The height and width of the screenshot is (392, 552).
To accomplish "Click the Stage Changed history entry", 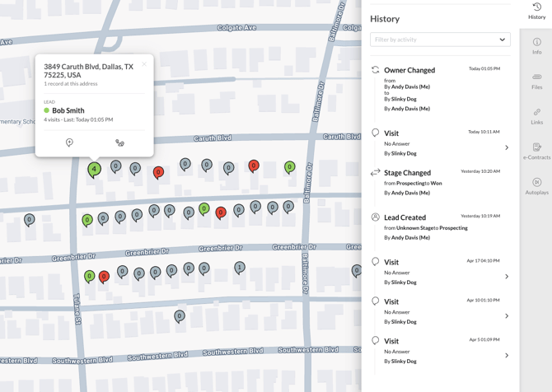I will click(436, 182).
